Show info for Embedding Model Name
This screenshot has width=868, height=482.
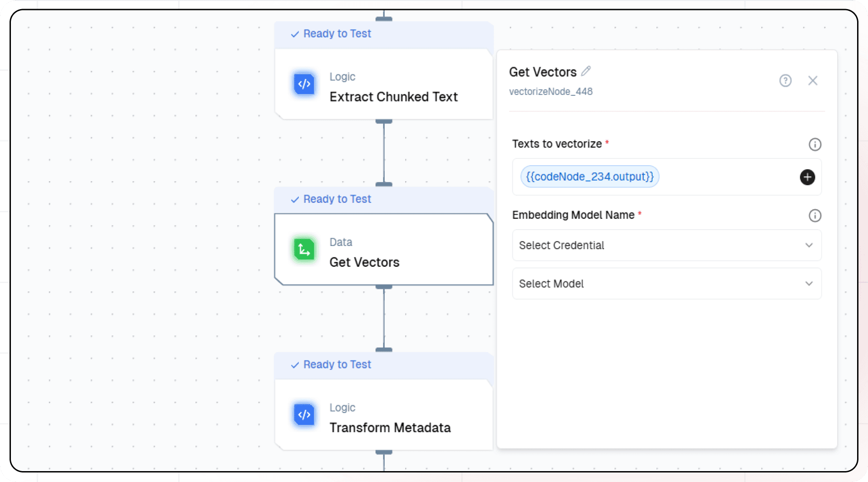tap(815, 216)
